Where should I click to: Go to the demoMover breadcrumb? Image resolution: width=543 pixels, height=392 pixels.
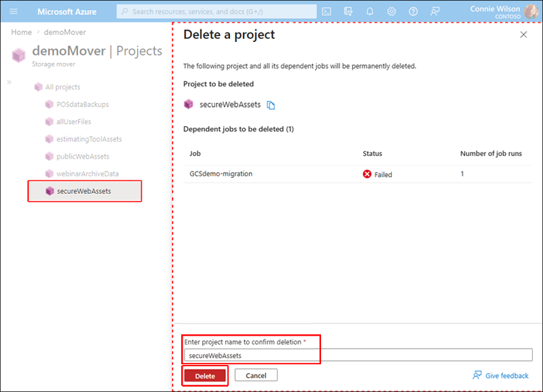(x=64, y=32)
